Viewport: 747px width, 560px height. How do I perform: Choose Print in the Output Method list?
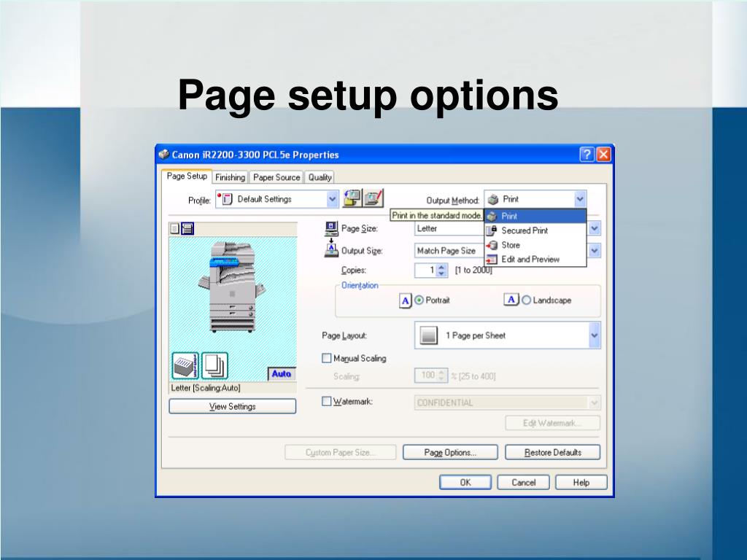point(535,216)
